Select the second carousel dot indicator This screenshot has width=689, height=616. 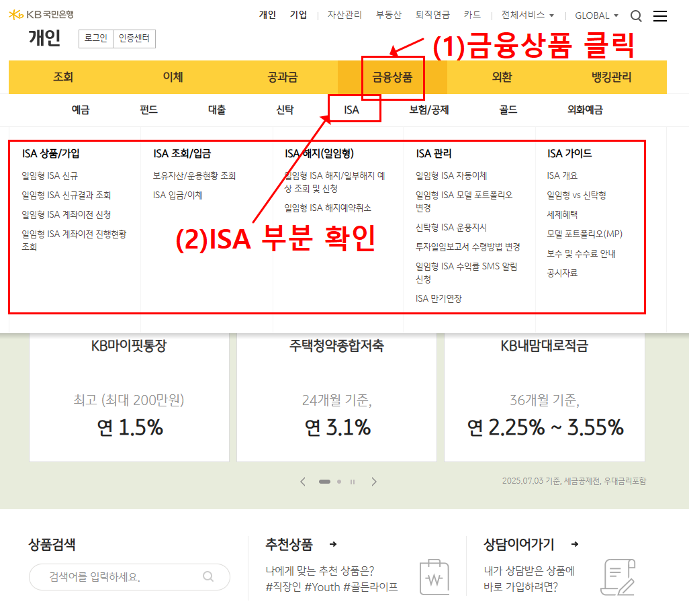coord(338,482)
